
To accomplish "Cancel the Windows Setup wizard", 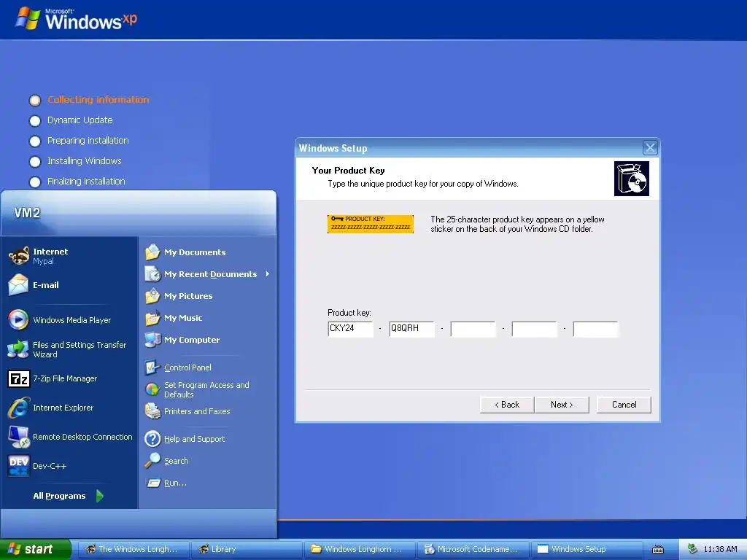I will click(x=624, y=405).
